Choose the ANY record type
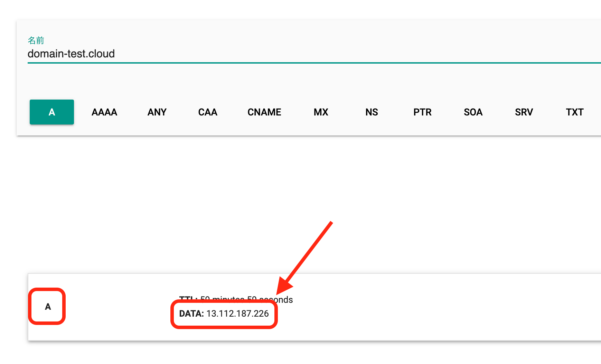This screenshot has width=601, height=364. pyautogui.click(x=157, y=112)
